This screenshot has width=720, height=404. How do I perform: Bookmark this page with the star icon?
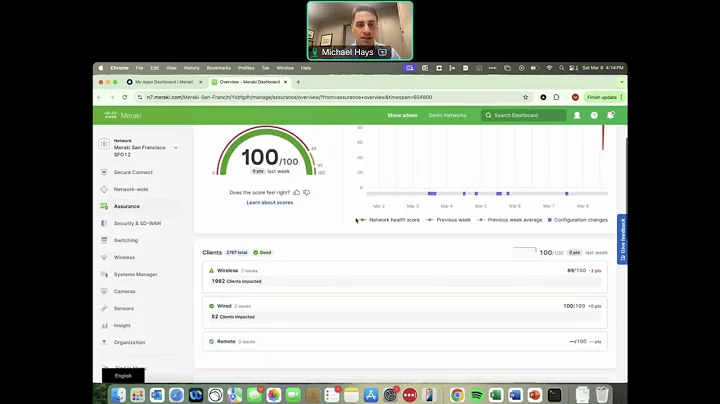pos(525,97)
